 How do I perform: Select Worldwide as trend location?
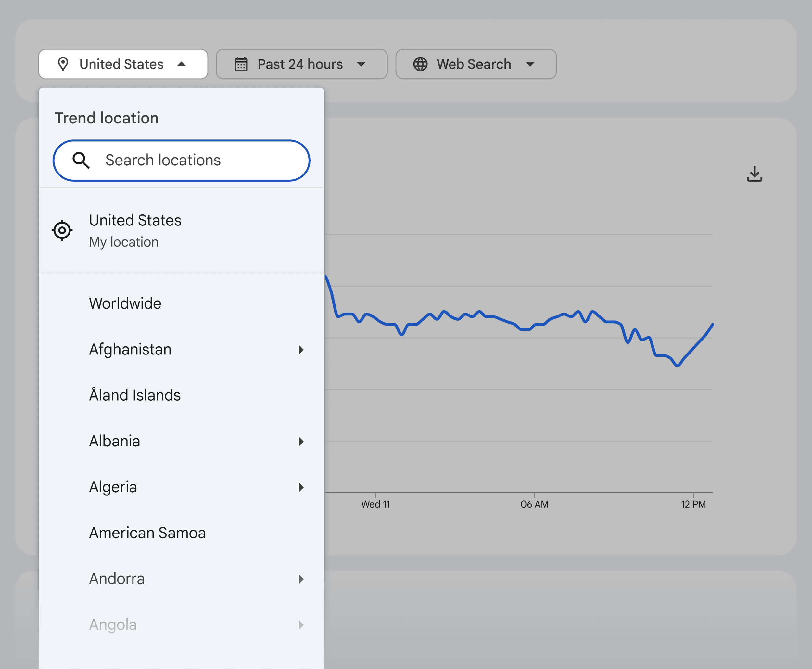tap(125, 303)
